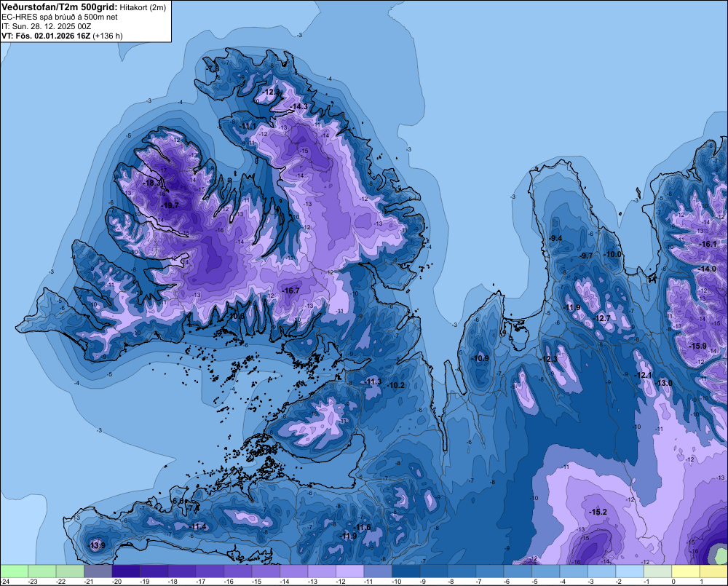Viewport: 728px width, 586px height.
Task: Click the -15.2 temperature value on the map
Action: pyautogui.click(x=598, y=512)
